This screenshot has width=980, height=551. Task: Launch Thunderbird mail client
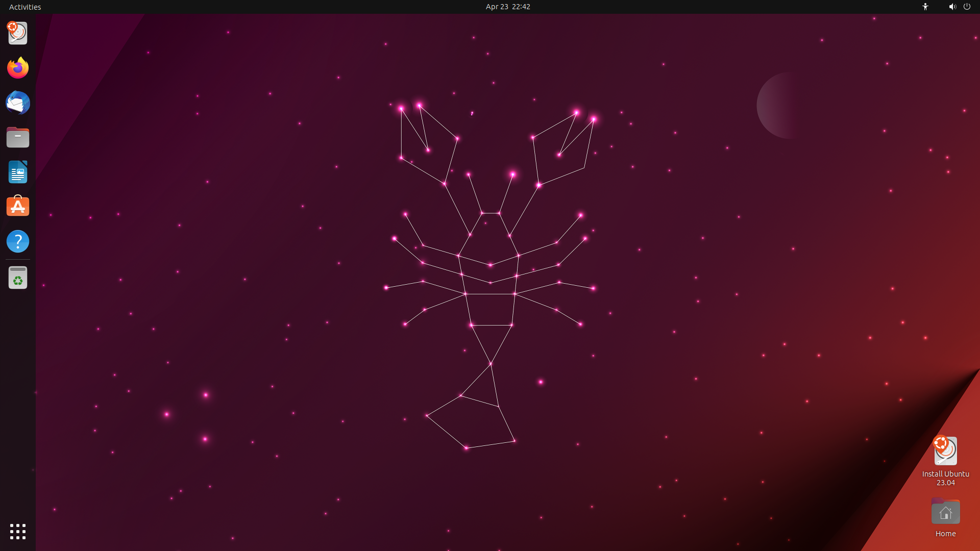pos(17,103)
